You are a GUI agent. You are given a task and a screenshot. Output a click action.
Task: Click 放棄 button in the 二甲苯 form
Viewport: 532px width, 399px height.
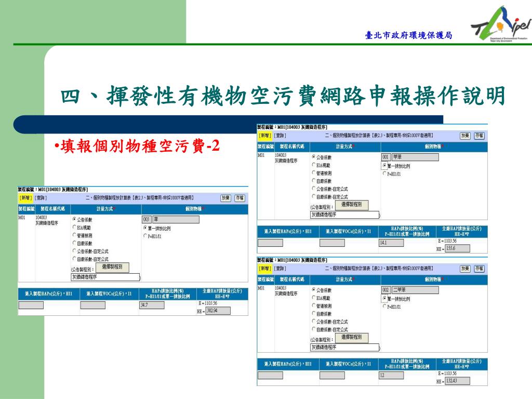point(465,269)
